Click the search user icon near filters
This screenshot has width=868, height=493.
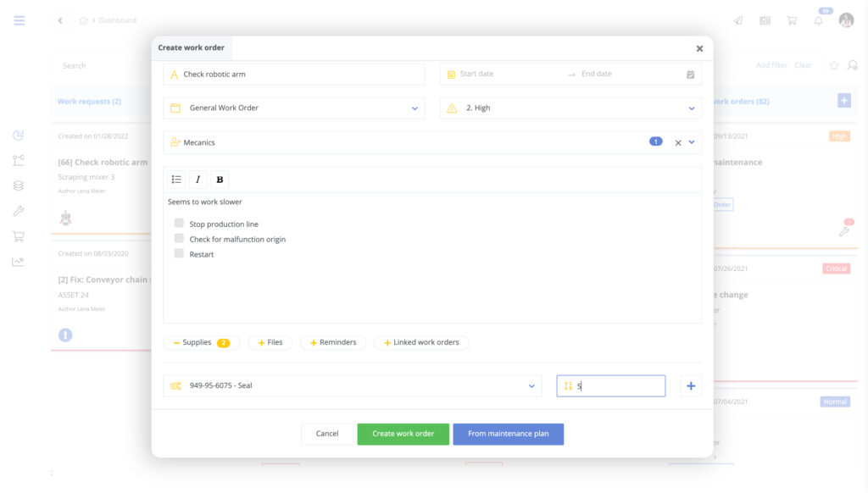pyautogui.click(x=853, y=65)
